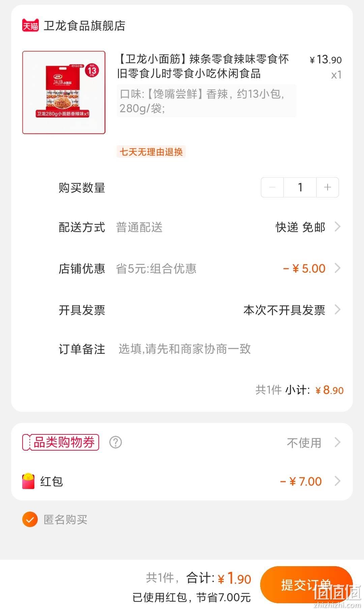Expand 红包 deduction options chevron
Image resolution: width=364 pixels, height=611 pixels.
pos(337,481)
